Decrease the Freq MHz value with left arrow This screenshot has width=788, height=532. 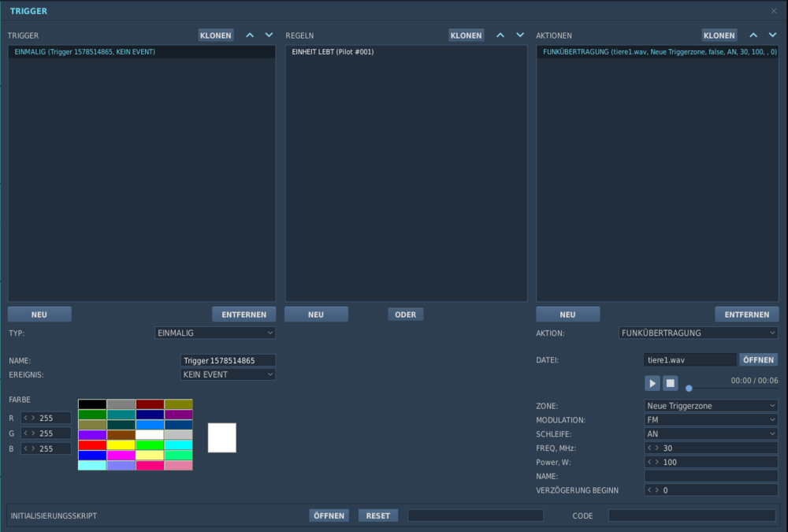point(649,448)
